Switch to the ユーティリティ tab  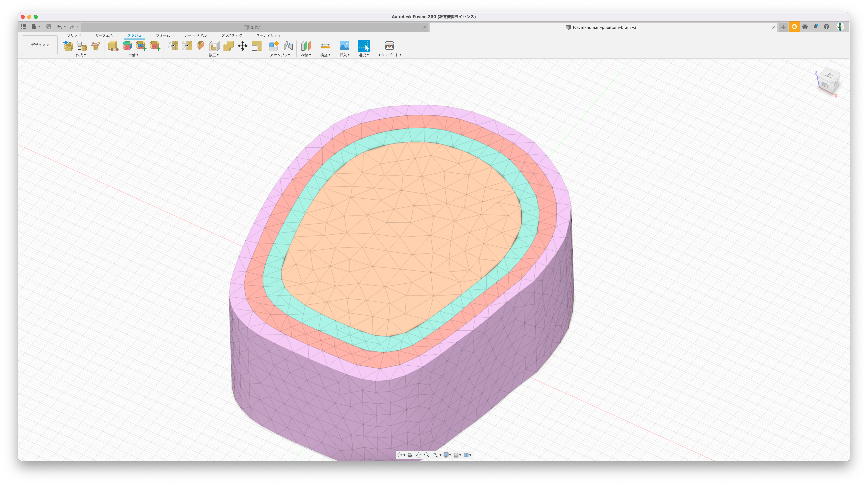tap(268, 35)
